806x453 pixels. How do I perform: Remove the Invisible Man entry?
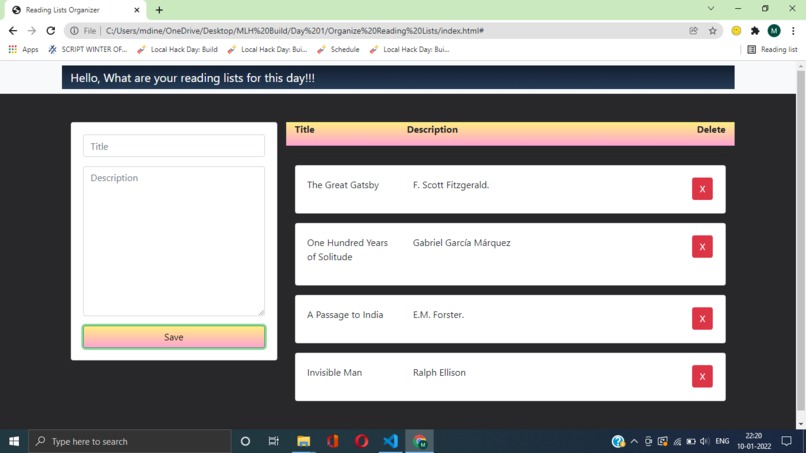[x=702, y=376]
